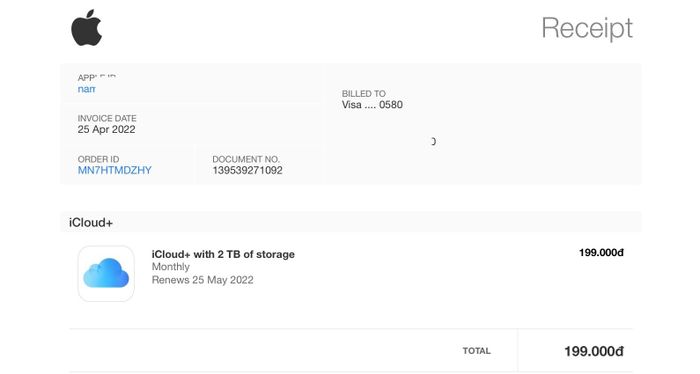Select the iCloud+ section header

click(x=91, y=222)
